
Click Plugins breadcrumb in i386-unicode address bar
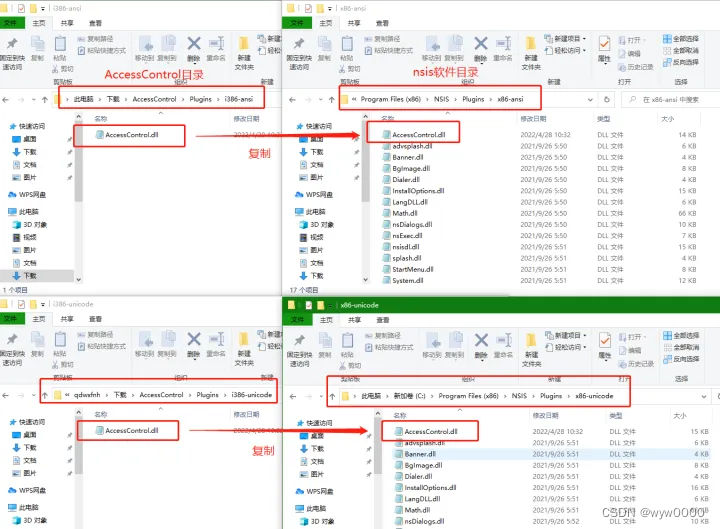point(208,395)
